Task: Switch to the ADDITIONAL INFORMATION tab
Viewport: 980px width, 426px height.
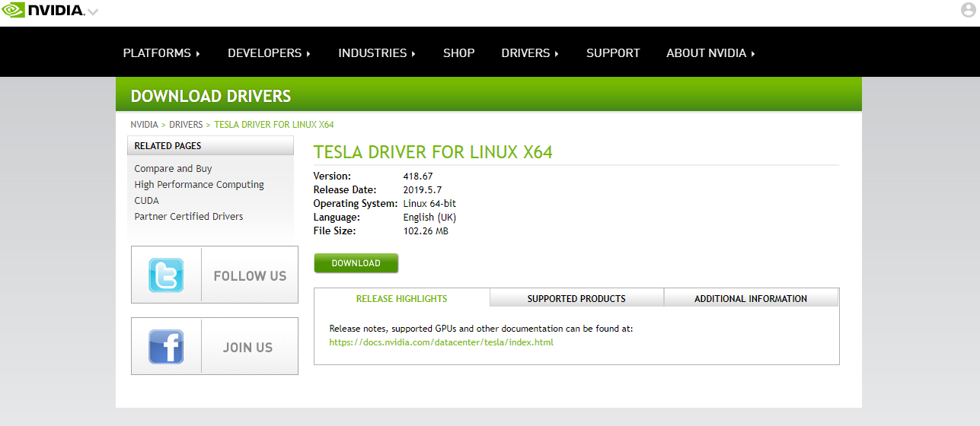Action: pyautogui.click(x=751, y=298)
